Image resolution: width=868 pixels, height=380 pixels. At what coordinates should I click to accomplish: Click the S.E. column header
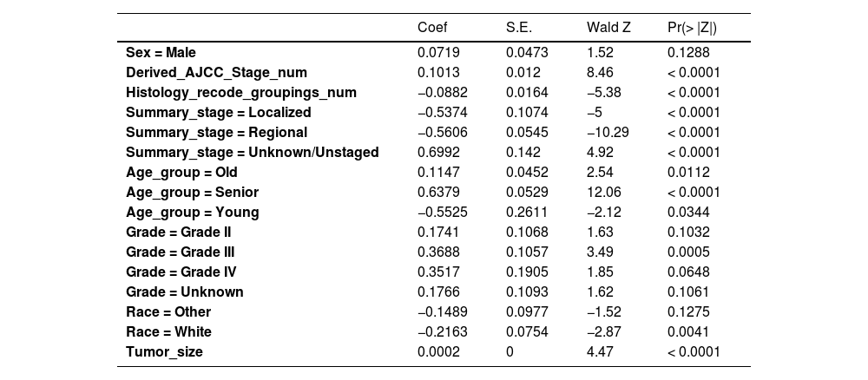[x=519, y=28]
